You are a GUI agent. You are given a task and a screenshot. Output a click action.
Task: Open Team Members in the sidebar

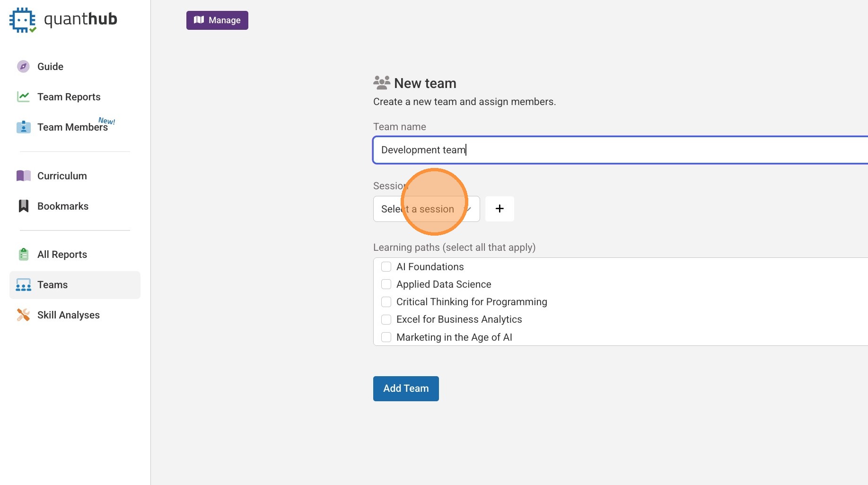point(72,127)
